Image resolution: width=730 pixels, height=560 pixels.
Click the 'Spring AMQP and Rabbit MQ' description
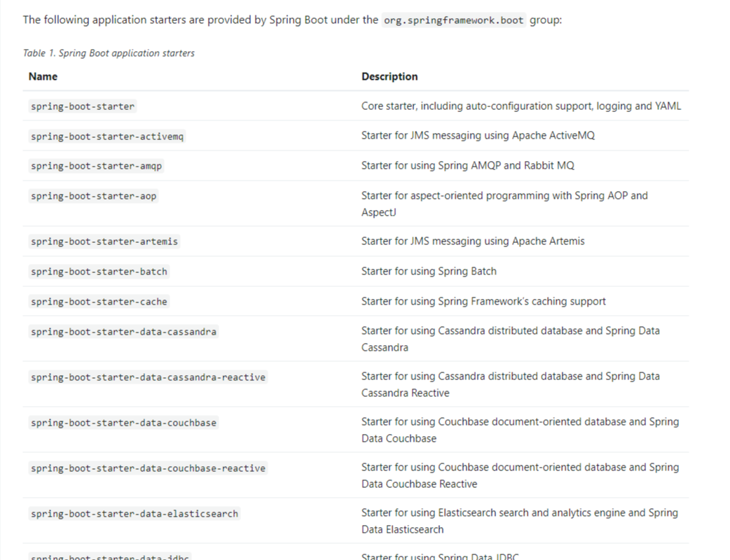click(x=468, y=166)
